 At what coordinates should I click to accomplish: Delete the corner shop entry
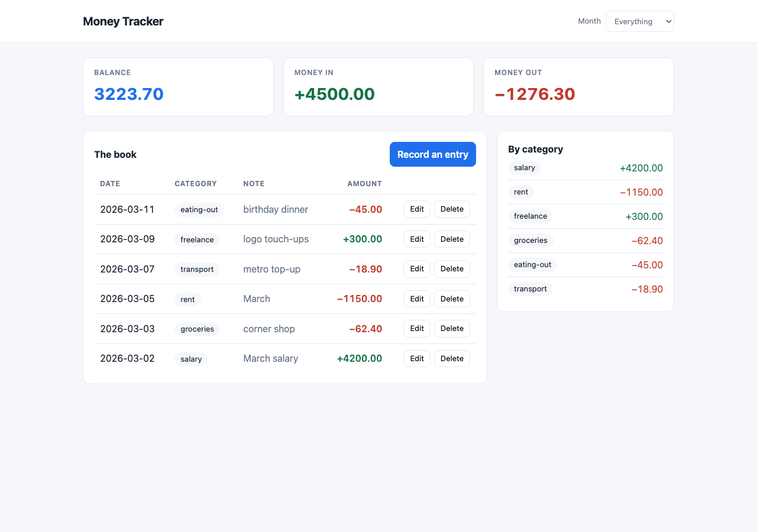pyautogui.click(x=452, y=329)
